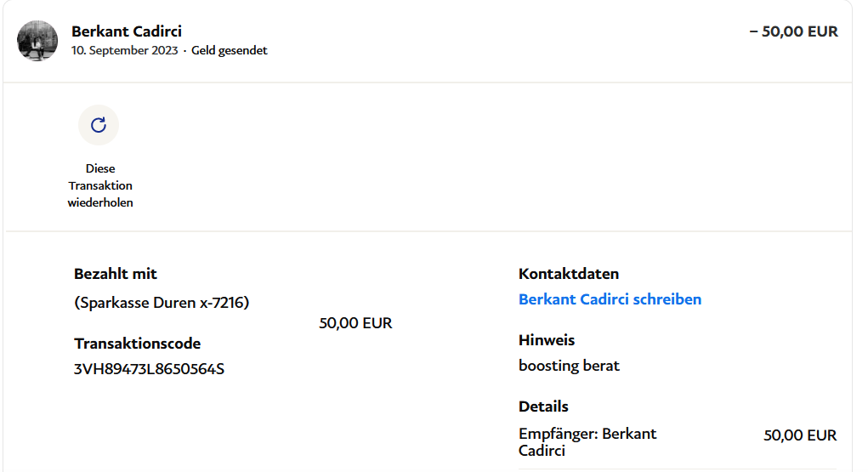The height and width of the screenshot is (472, 868).
Task: Click the date 10. September 2023
Action: 125,50
